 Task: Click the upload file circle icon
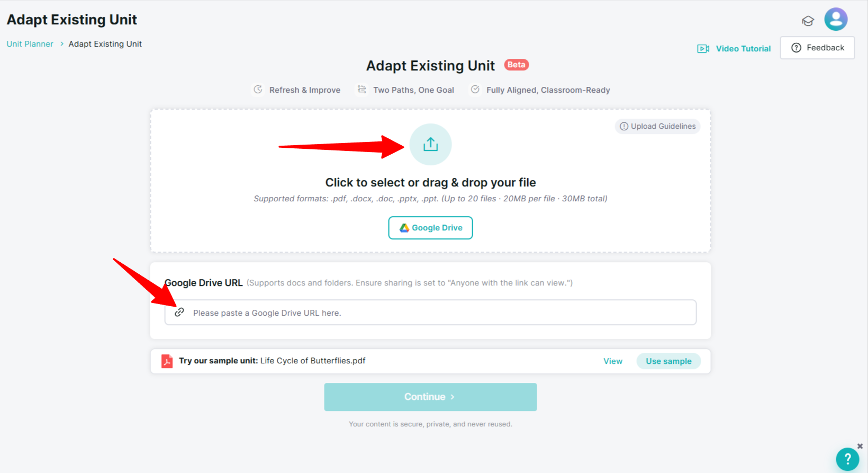point(430,145)
